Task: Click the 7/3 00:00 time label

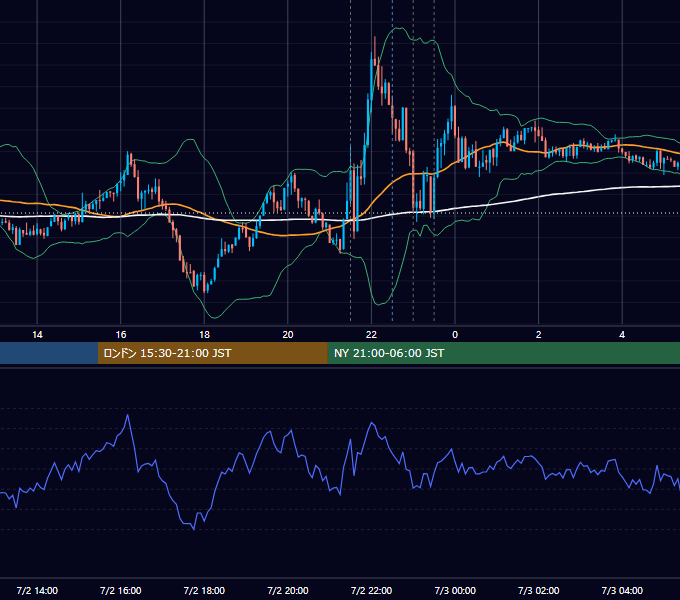Action: (455, 590)
